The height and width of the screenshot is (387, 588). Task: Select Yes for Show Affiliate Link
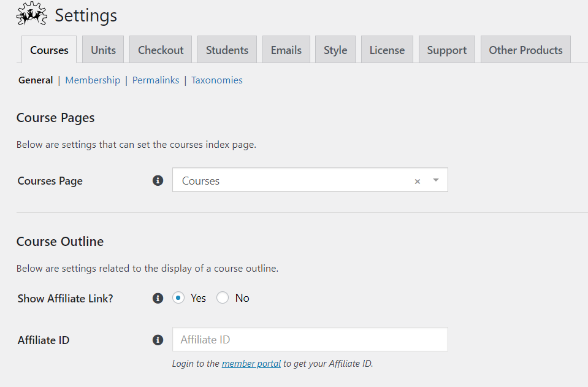coord(178,298)
